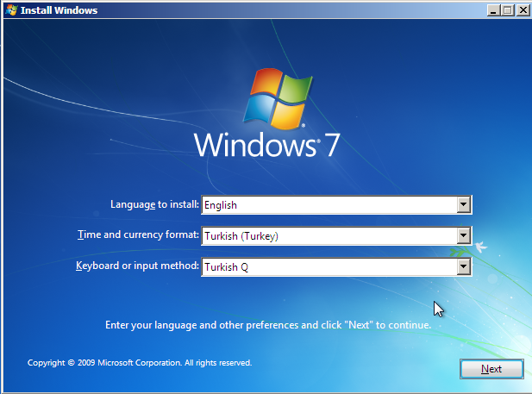The height and width of the screenshot is (394, 532).
Task: Click the Copyright 2009 Microsoft Corporation text
Action: point(140,363)
